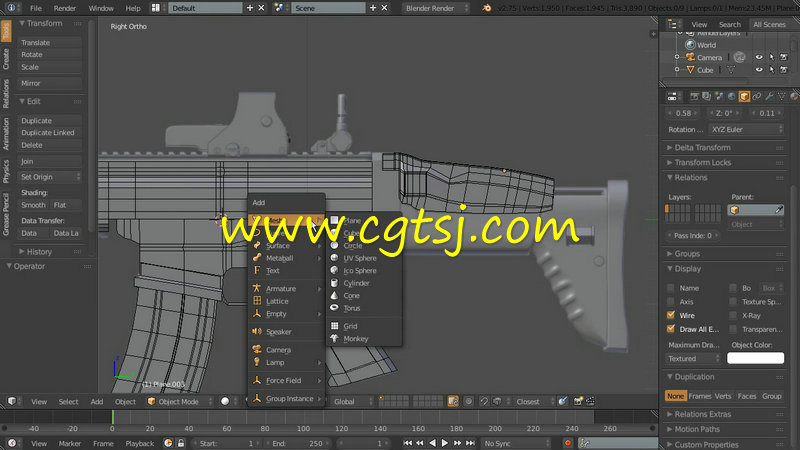Click the info editor type icon
Screen dimensions: 800x450
pos(11,8)
